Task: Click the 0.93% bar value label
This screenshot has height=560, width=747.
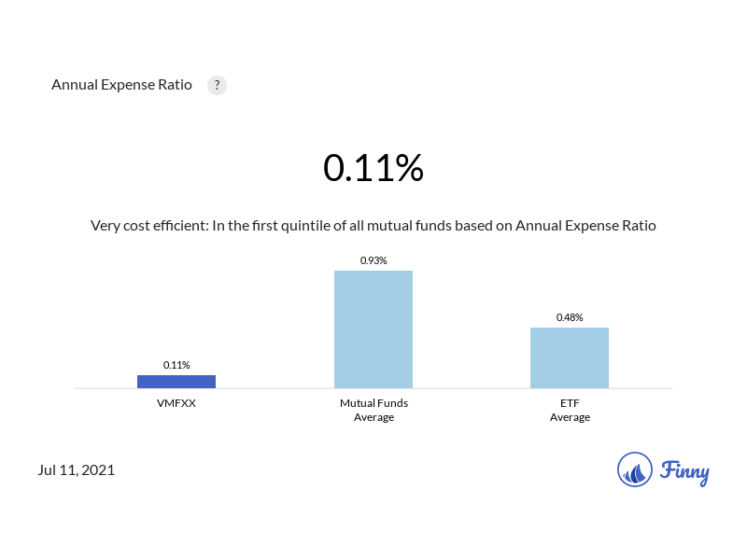Action: [373, 260]
